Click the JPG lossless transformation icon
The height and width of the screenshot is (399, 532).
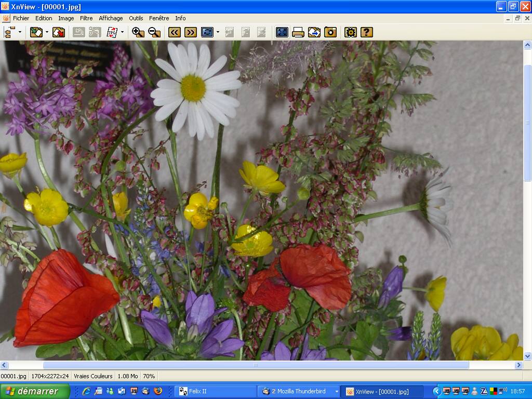pyautogui.click(x=112, y=32)
